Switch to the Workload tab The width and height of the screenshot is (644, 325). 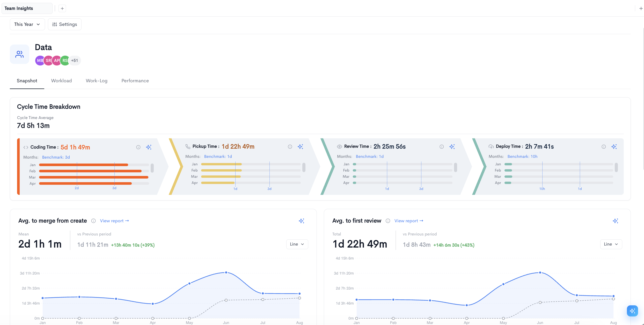click(x=61, y=81)
